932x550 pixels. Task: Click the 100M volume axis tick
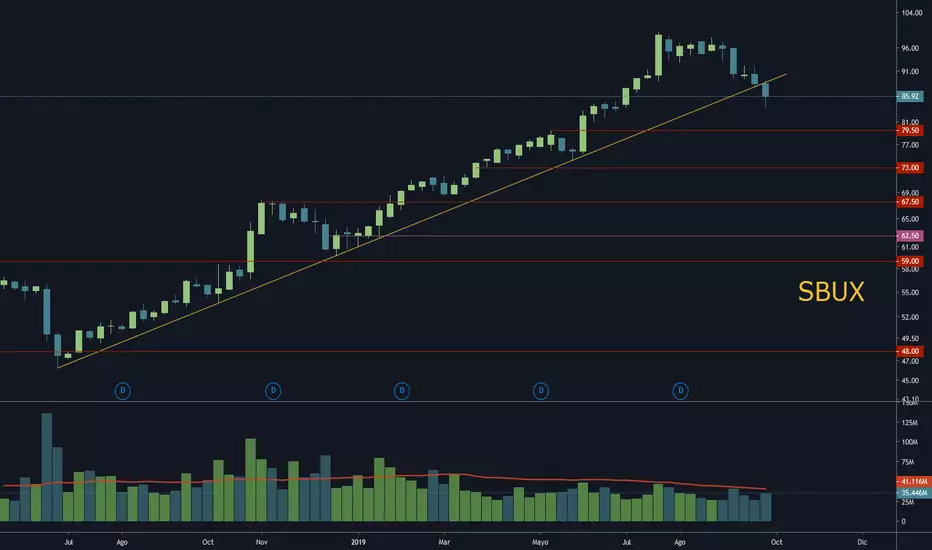pos(909,442)
